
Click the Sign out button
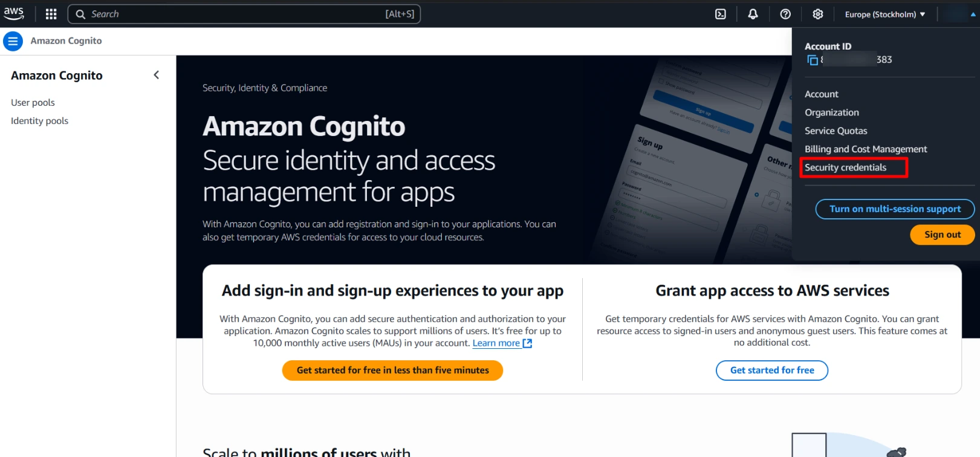(943, 235)
